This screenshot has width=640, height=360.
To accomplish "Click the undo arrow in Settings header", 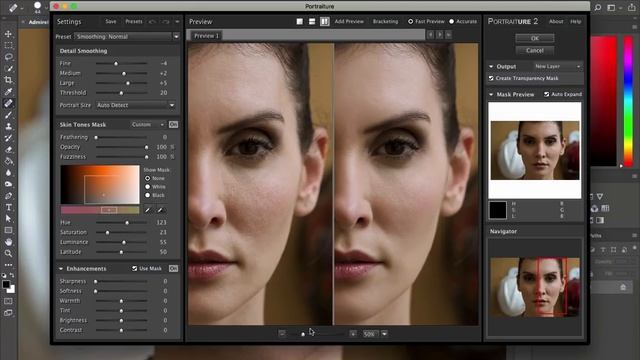I will click(x=152, y=22).
